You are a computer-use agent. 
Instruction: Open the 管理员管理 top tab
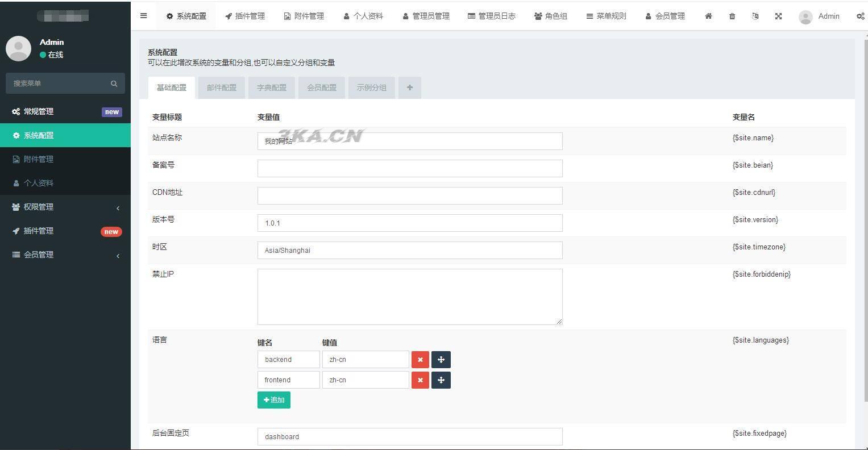[426, 16]
